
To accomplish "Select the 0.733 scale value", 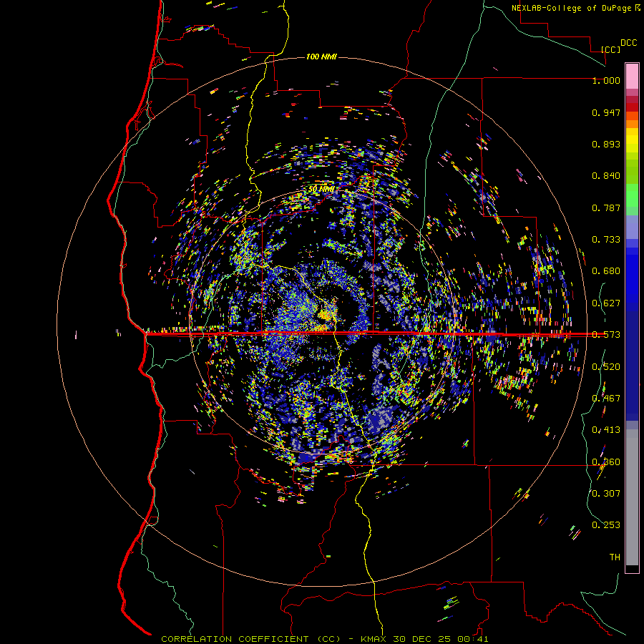I will pyautogui.click(x=606, y=240).
